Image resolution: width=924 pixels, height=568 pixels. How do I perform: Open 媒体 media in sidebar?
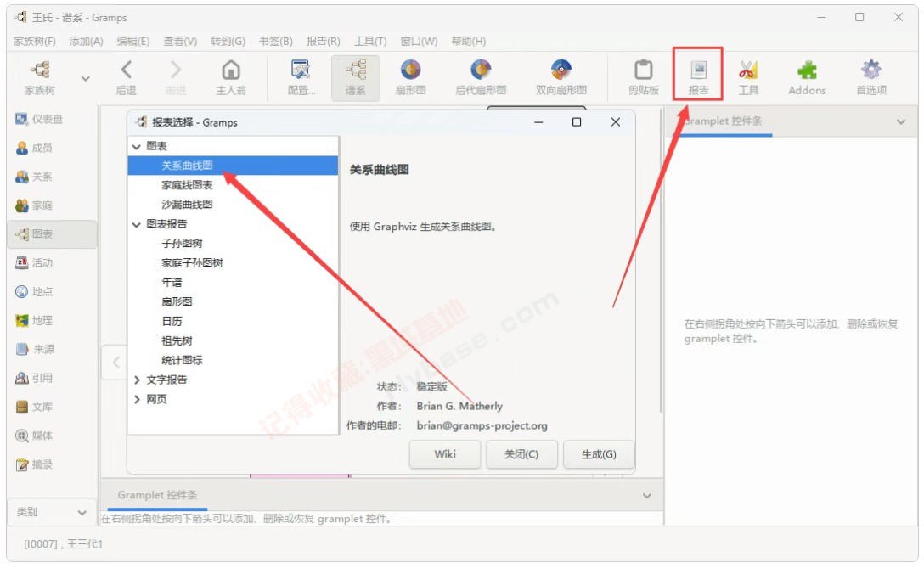[x=34, y=436]
